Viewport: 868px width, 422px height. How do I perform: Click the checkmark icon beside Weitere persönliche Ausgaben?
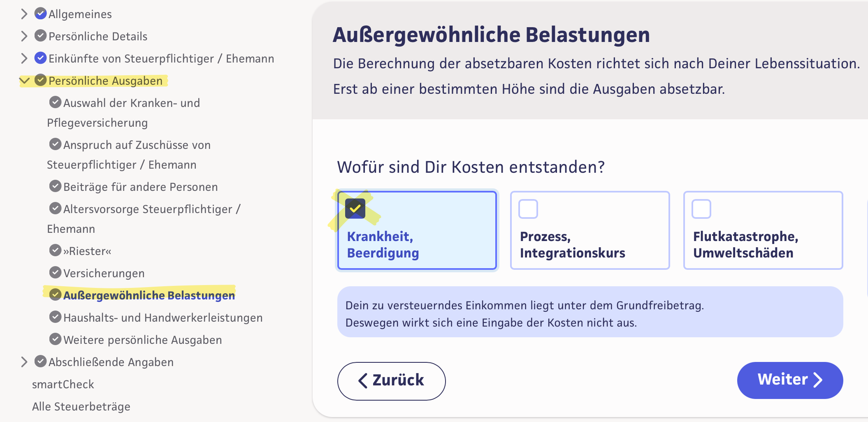pyautogui.click(x=55, y=339)
